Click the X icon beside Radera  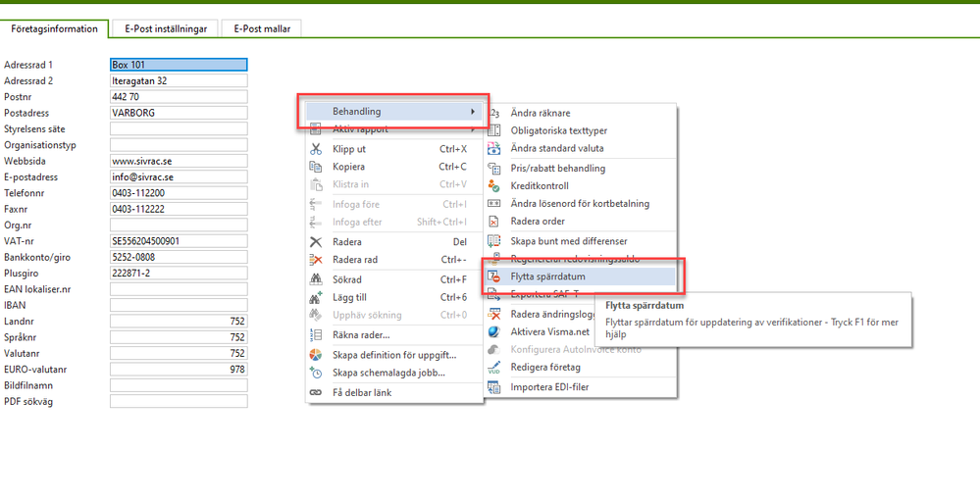point(316,242)
